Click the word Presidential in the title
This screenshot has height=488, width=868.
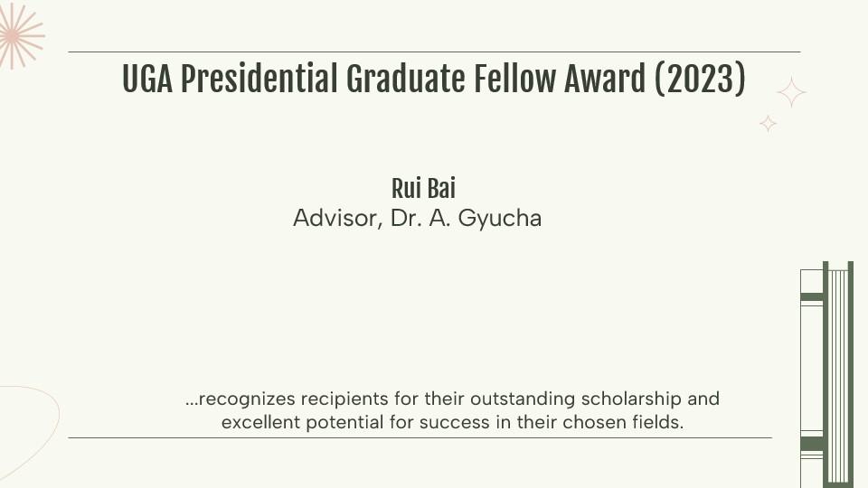[259, 79]
